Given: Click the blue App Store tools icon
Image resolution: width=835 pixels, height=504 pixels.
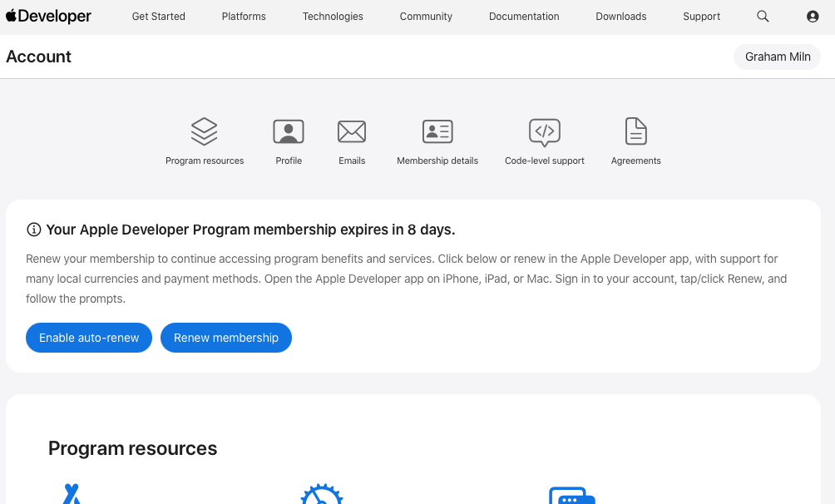Looking at the screenshot, I should click(72, 494).
